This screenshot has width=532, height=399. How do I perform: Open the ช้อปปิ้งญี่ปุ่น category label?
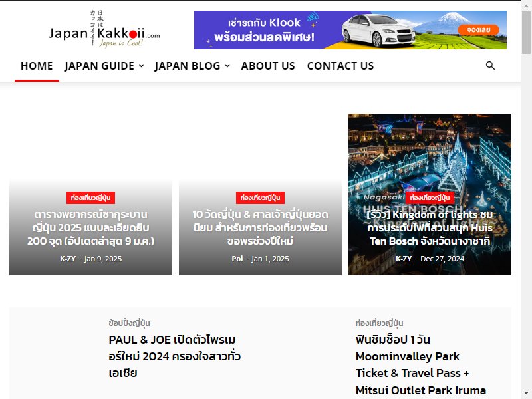(129, 323)
